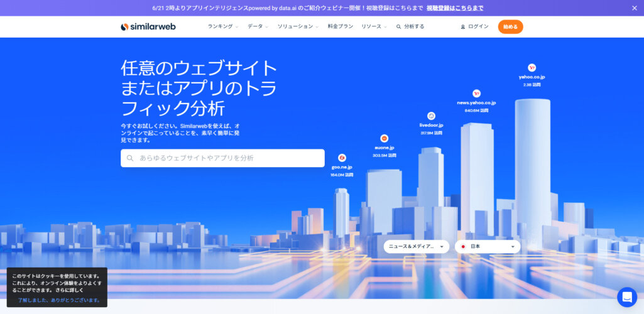Click the 分析する search option
Viewport: 644px width, 314px height.
coord(410,26)
